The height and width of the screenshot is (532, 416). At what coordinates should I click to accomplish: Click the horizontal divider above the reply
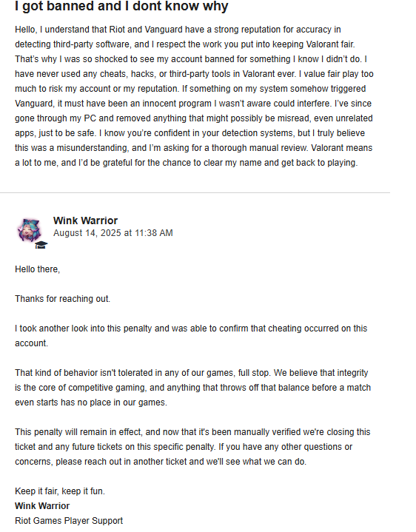pos(195,192)
